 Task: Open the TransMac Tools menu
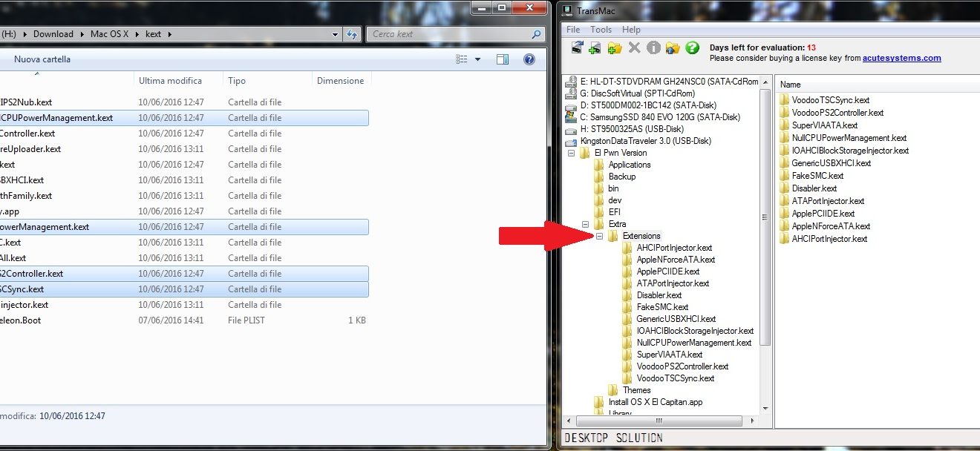pos(601,30)
